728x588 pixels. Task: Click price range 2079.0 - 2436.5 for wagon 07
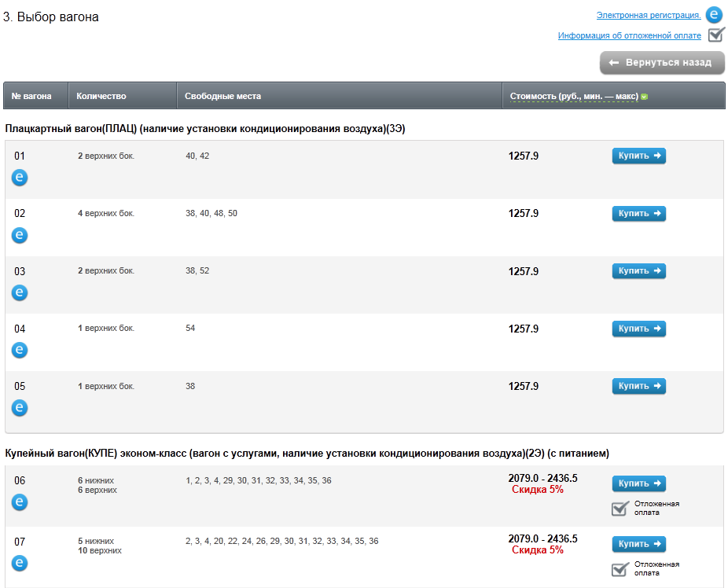542,538
